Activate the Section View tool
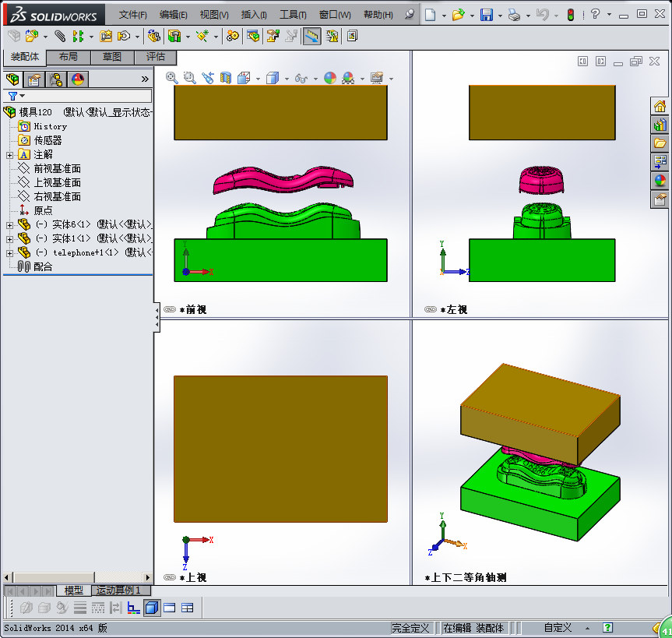672x638 pixels. [225, 78]
